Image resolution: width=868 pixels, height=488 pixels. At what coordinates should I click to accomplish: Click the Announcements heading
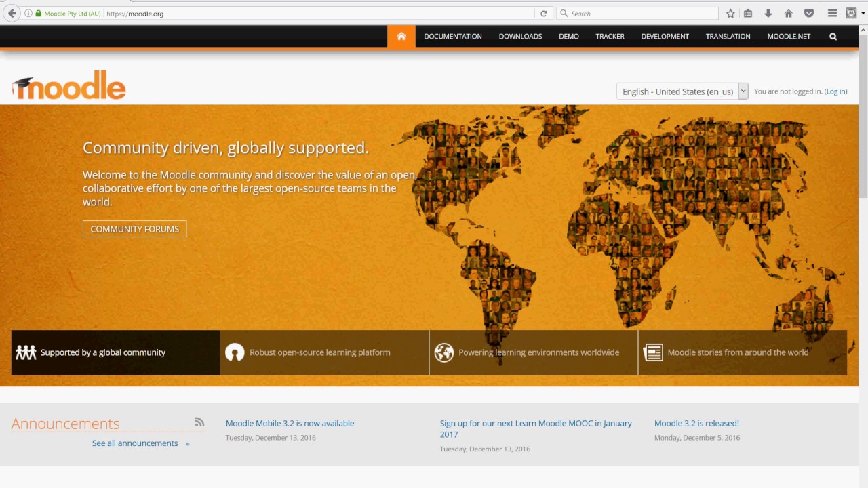coord(65,424)
